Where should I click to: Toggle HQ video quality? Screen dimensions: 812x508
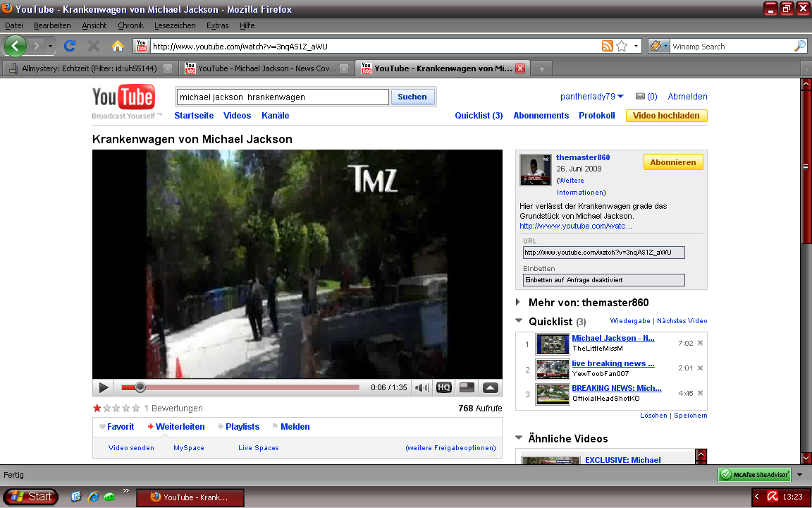click(444, 387)
